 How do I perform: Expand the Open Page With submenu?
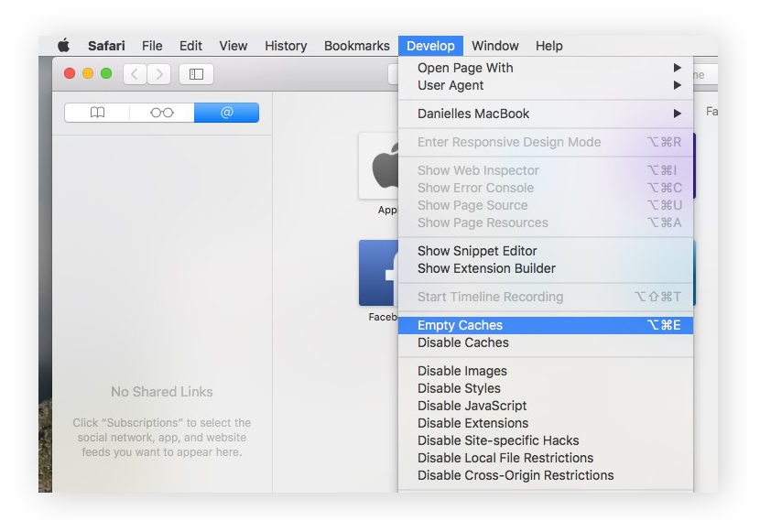coord(467,67)
